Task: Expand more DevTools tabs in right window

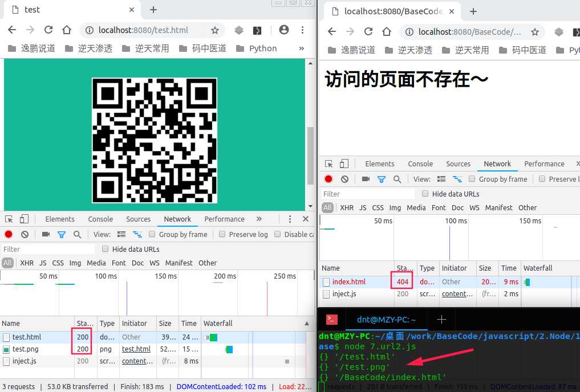Action: [578, 164]
